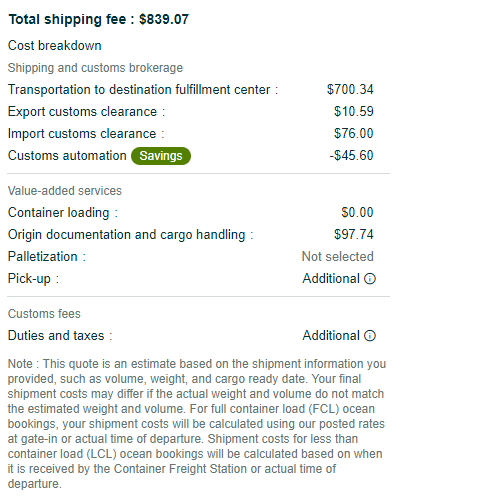Screen dimensions: 493x502
Task: Click the $76.00 import clearance amount
Action: (x=354, y=133)
